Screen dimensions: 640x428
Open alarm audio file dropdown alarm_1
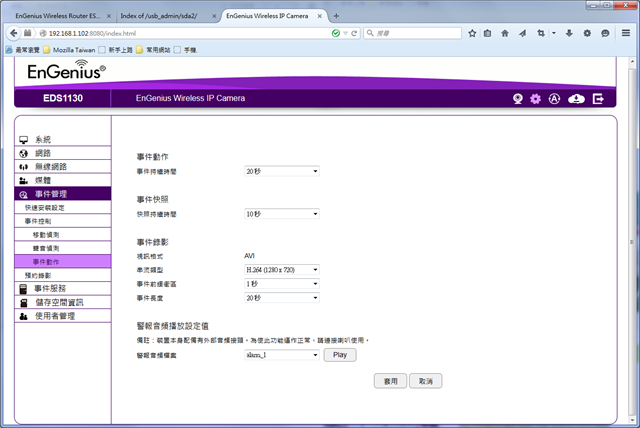point(282,355)
